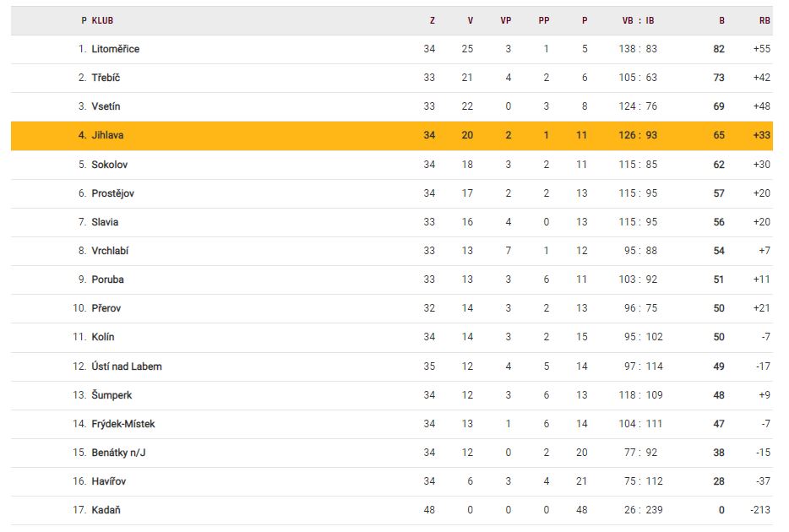Click the Sokolov club name

110,165
